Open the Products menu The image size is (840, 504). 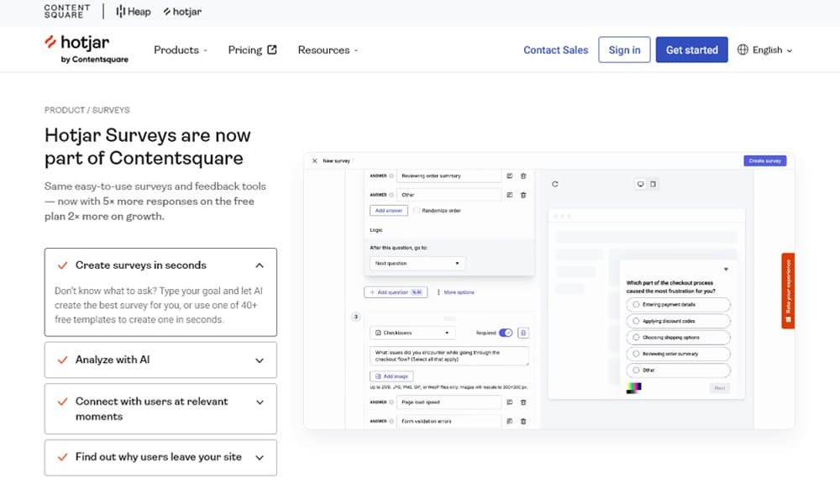[178, 50]
